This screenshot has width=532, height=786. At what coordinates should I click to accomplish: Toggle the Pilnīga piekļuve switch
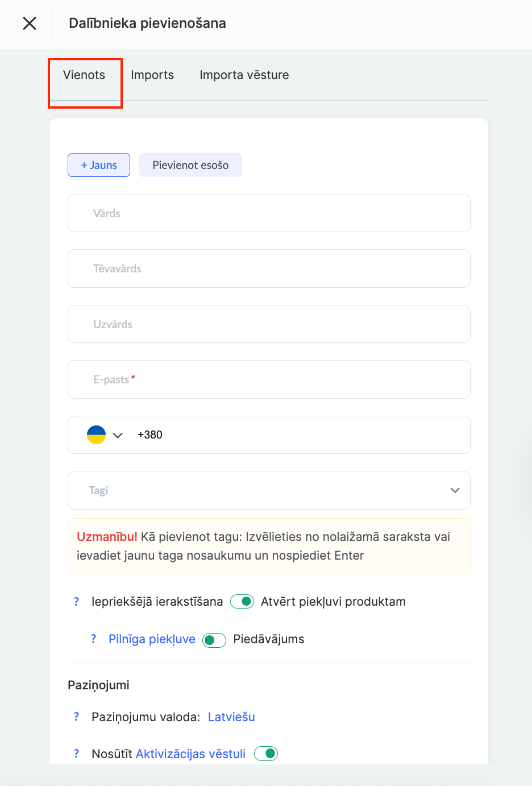214,640
